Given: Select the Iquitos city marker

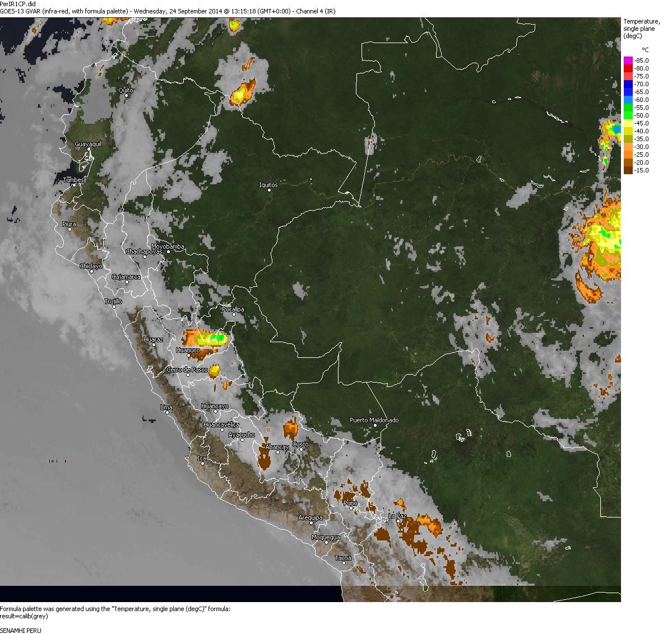Looking at the screenshot, I should 269,190.
